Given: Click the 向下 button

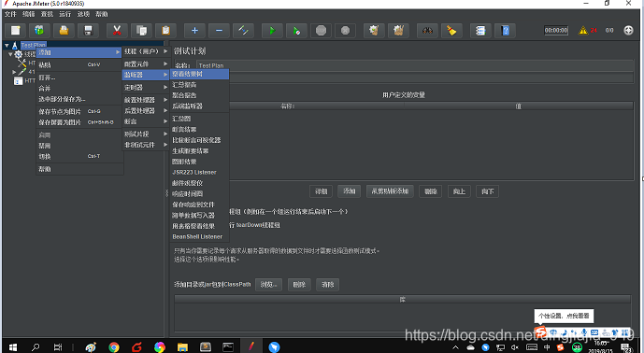Looking at the screenshot, I should click(x=488, y=191).
